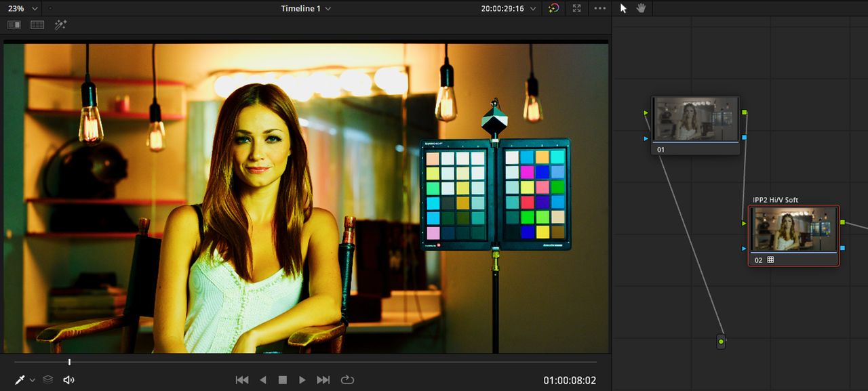Click the viewer scrubber playhead
The width and height of the screenshot is (868, 391).
[x=69, y=362]
